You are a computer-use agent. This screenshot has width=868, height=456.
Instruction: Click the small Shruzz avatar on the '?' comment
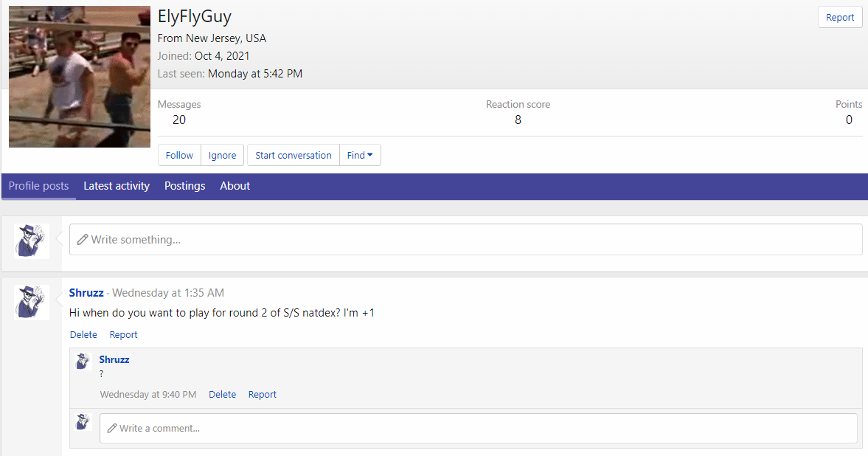(83, 361)
